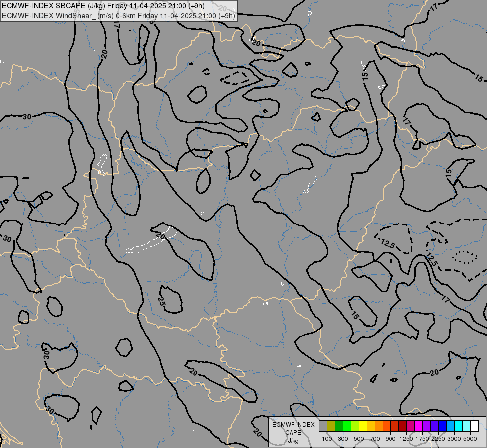Select the cyan legend swatch
The image size is (487, 448).
(x=459, y=426)
